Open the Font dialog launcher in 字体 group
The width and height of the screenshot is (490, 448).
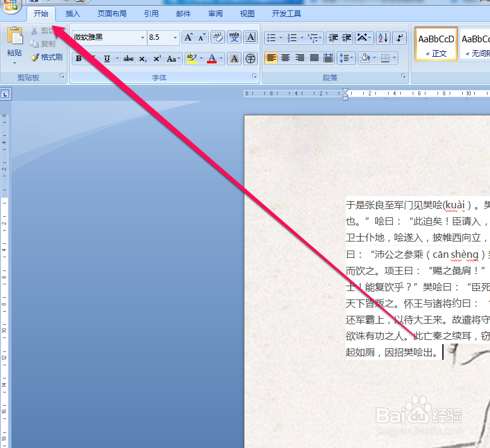pos(254,77)
